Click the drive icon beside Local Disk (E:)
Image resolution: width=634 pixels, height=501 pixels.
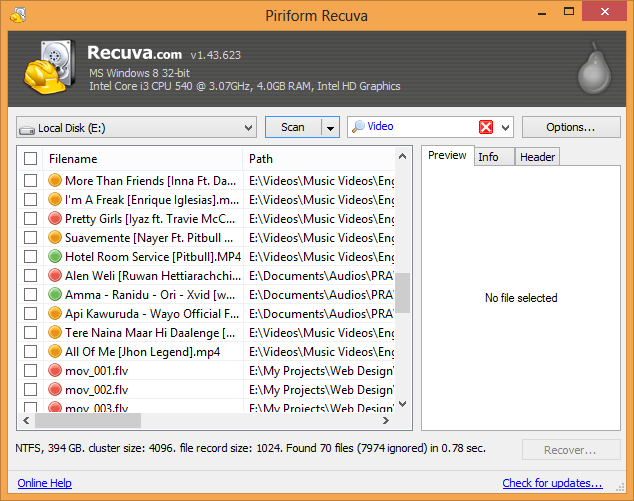tap(27, 129)
